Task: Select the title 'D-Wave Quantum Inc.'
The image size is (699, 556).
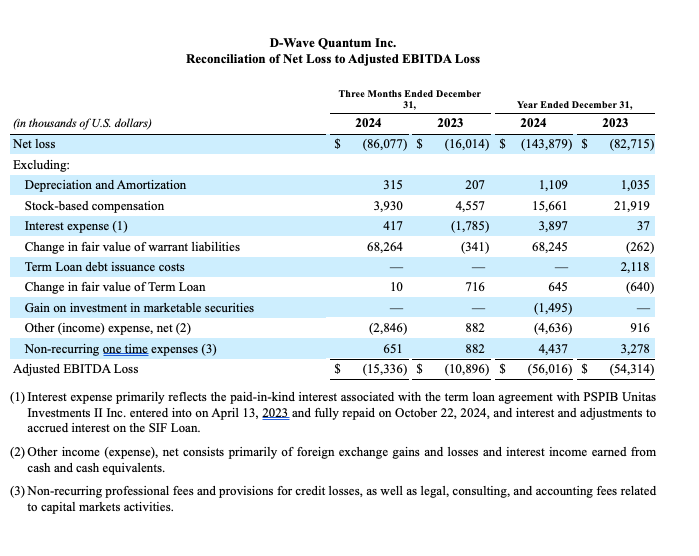Action: pyautogui.click(x=333, y=43)
